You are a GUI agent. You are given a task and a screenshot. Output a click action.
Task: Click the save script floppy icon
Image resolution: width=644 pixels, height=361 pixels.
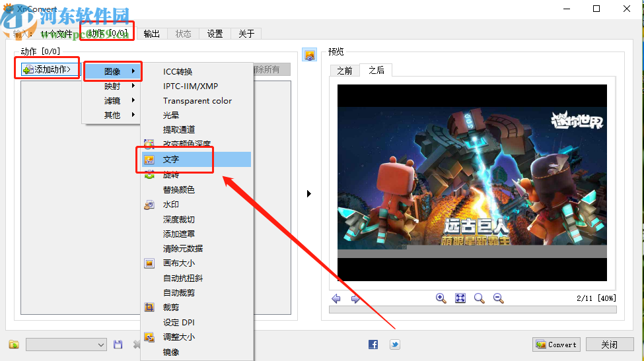pos(118,345)
